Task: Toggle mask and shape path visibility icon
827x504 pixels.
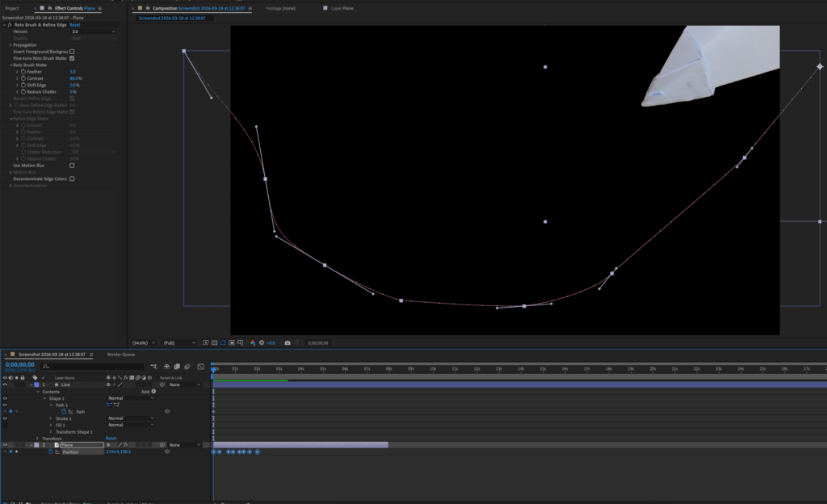Action: click(223, 342)
